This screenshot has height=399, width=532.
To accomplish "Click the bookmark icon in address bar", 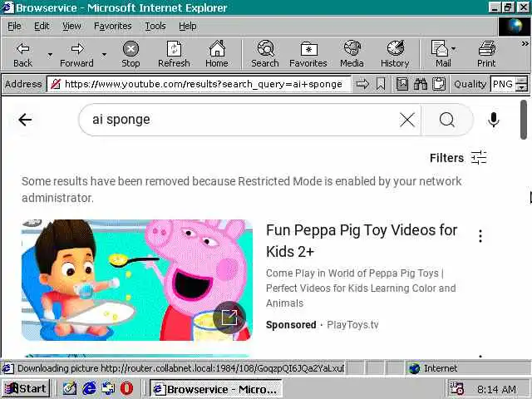I will [381, 84].
